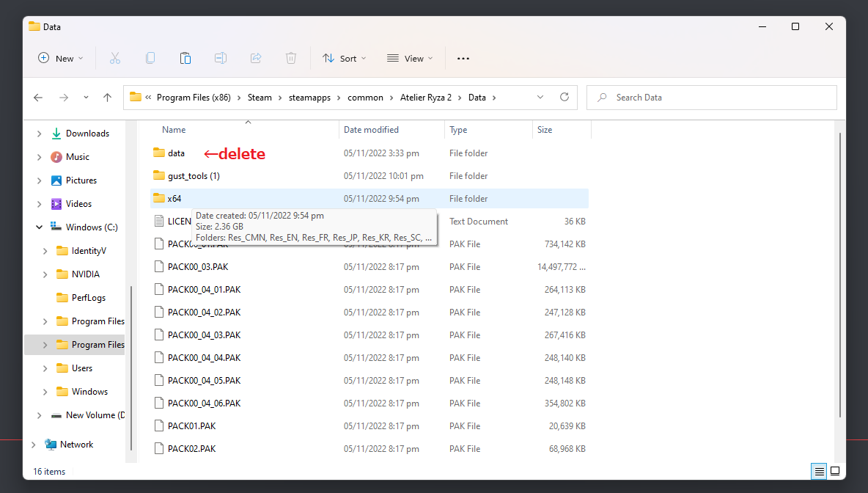868x493 pixels.
Task: Click the Cut scissors icon in toolbar
Action: tap(114, 58)
